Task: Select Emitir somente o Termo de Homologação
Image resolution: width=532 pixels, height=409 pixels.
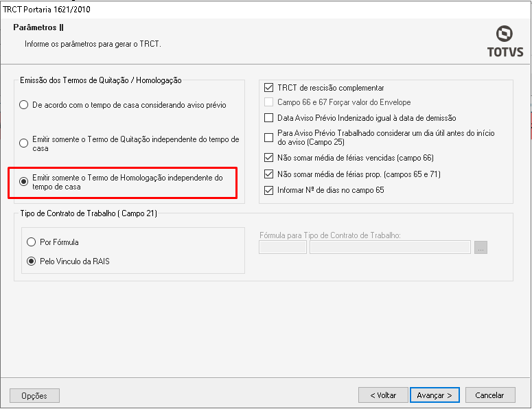Action: coord(24,182)
